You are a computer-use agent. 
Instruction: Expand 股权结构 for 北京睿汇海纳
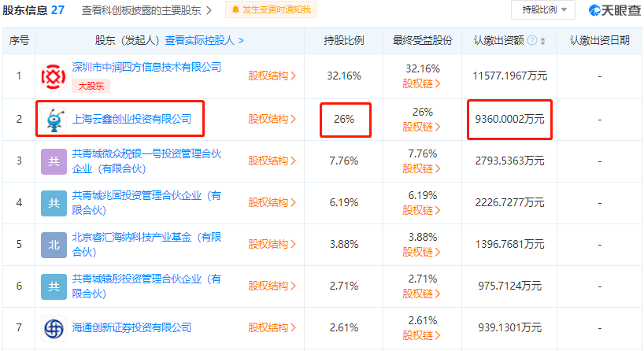coord(272,244)
